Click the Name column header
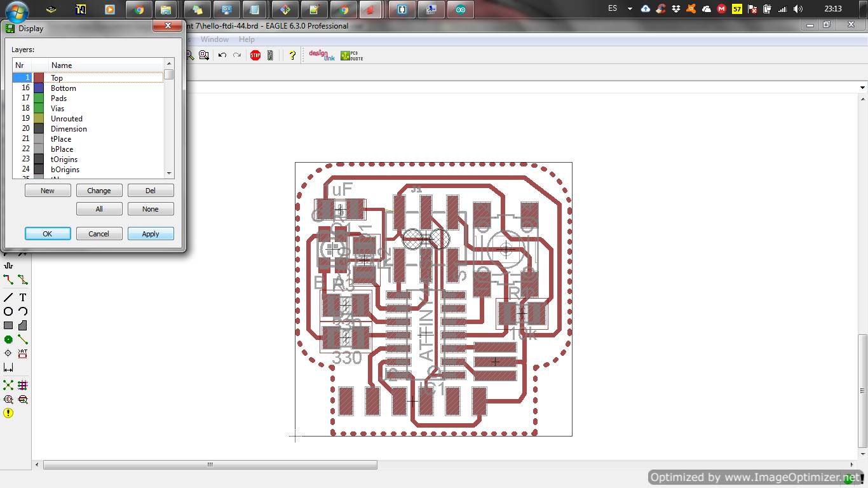 [x=106, y=65]
